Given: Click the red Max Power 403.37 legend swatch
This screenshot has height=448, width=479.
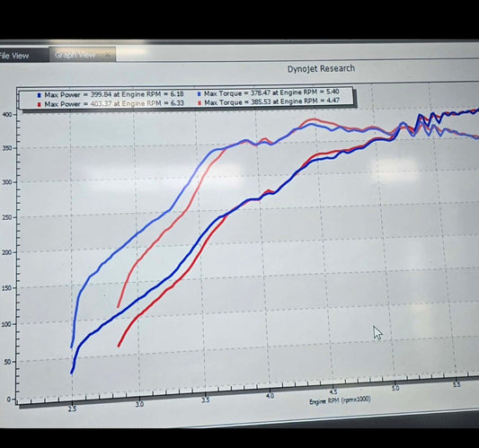Looking at the screenshot, I should click(x=40, y=105).
